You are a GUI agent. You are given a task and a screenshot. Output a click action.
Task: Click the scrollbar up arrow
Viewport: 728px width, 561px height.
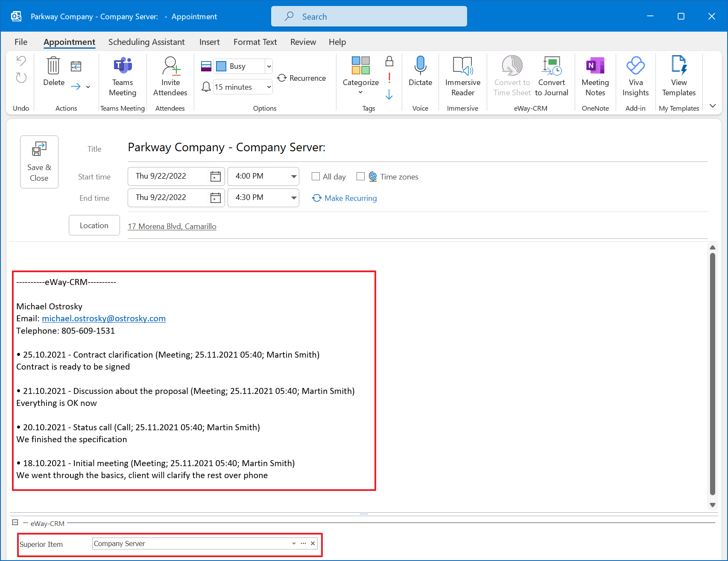click(x=712, y=247)
